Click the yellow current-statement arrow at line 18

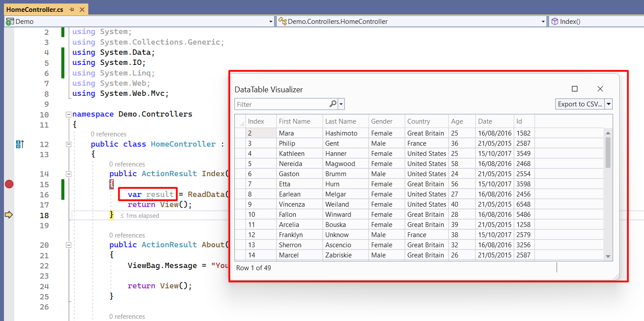tap(9, 215)
